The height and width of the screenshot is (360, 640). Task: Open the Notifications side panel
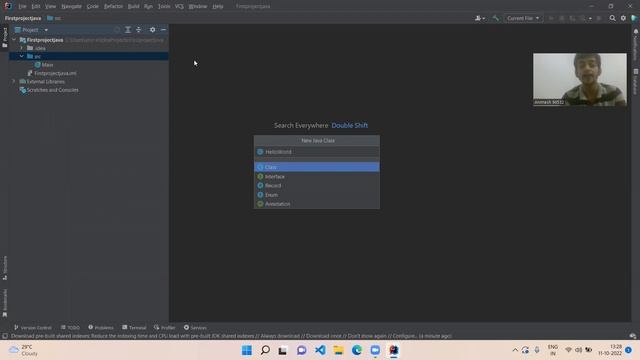[x=636, y=44]
